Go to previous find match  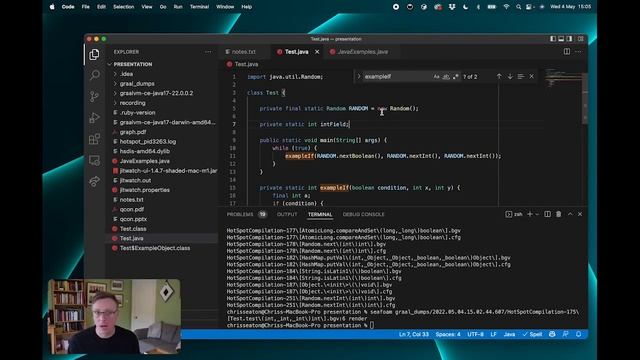[499, 76]
